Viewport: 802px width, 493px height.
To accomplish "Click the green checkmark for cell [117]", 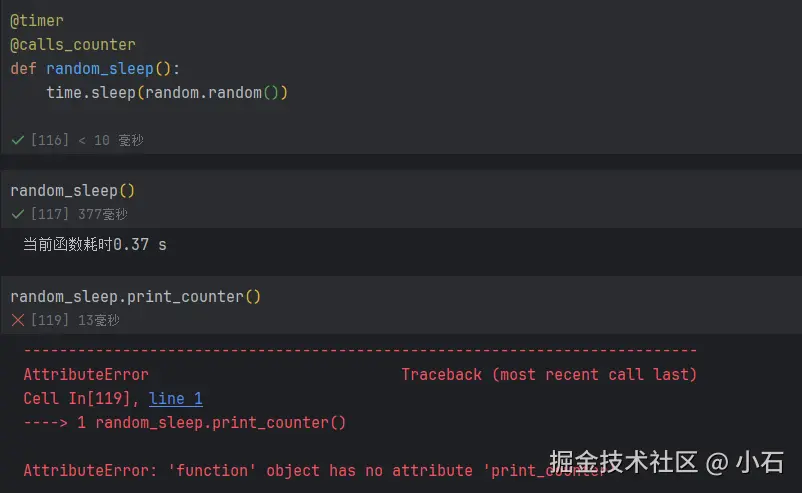I will [x=18, y=214].
